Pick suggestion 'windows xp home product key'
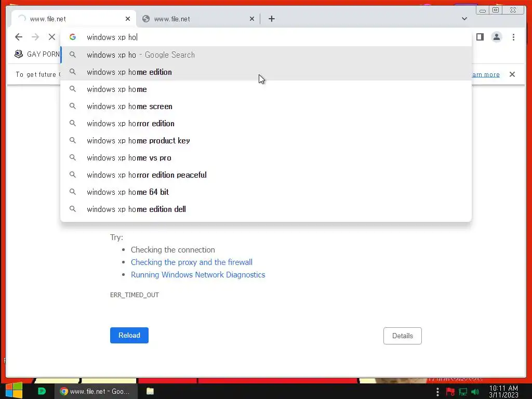The image size is (532, 399). [266, 140]
